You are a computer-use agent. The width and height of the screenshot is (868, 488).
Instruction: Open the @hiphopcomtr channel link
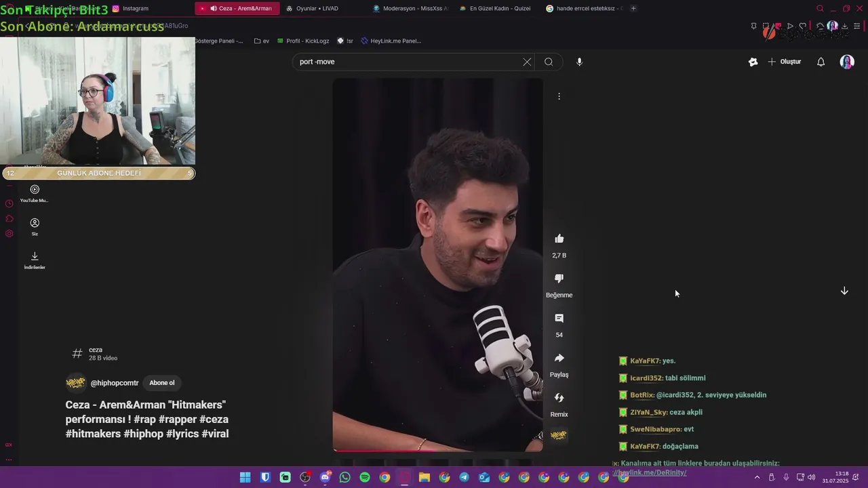coord(115,383)
